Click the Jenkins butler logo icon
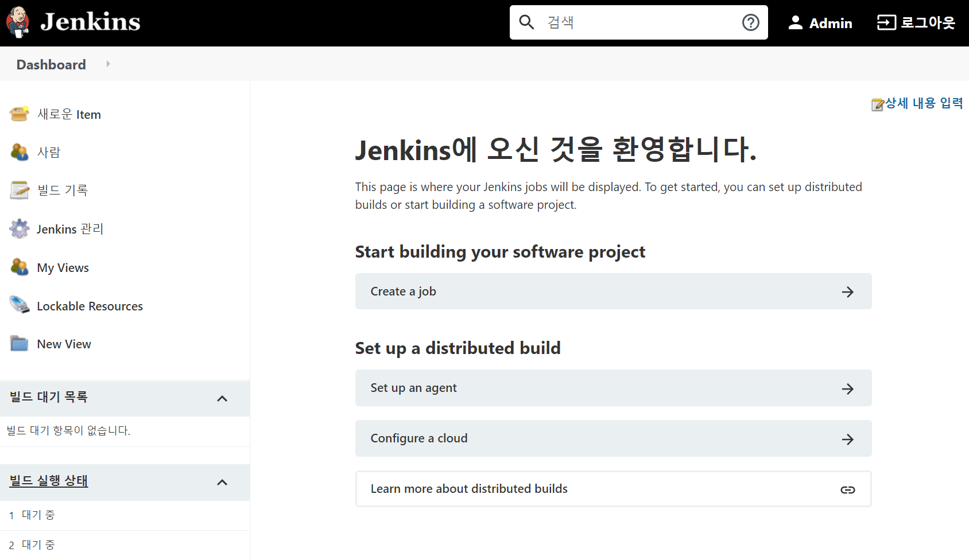The image size is (969, 560). [x=18, y=22]
